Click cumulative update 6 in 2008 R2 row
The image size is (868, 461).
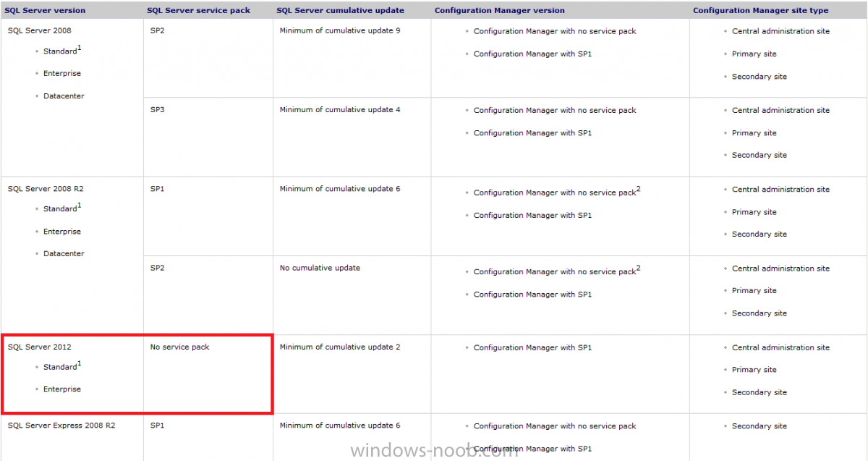340,189
